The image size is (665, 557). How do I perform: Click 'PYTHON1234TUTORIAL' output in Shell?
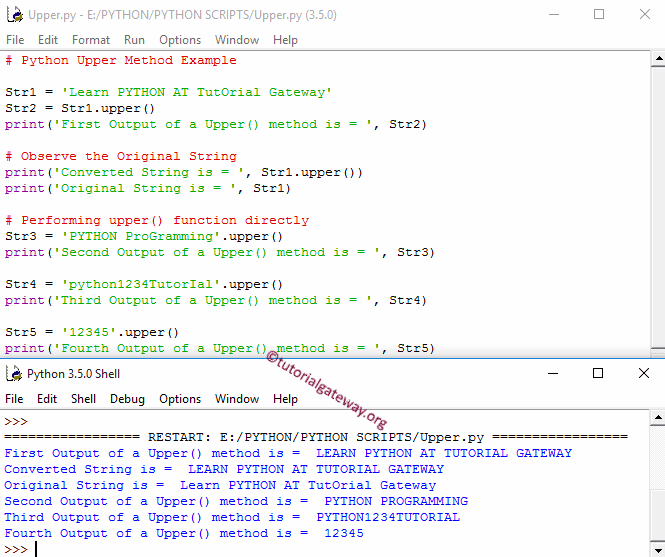(388, 517)
